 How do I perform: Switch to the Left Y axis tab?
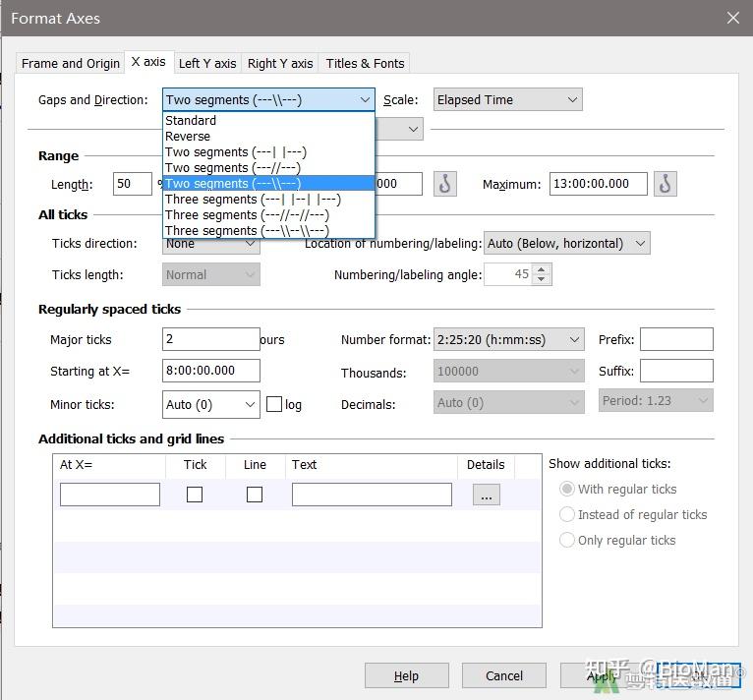pyautogui.click(x=207, y=63)
